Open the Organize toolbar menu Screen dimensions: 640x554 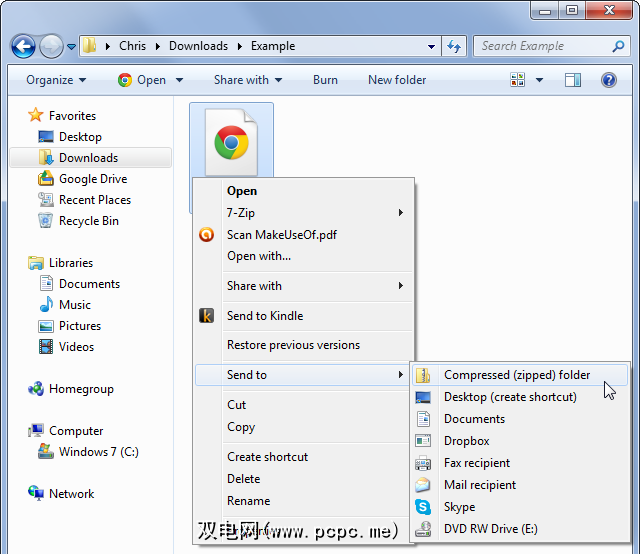(x=56, y=80)
